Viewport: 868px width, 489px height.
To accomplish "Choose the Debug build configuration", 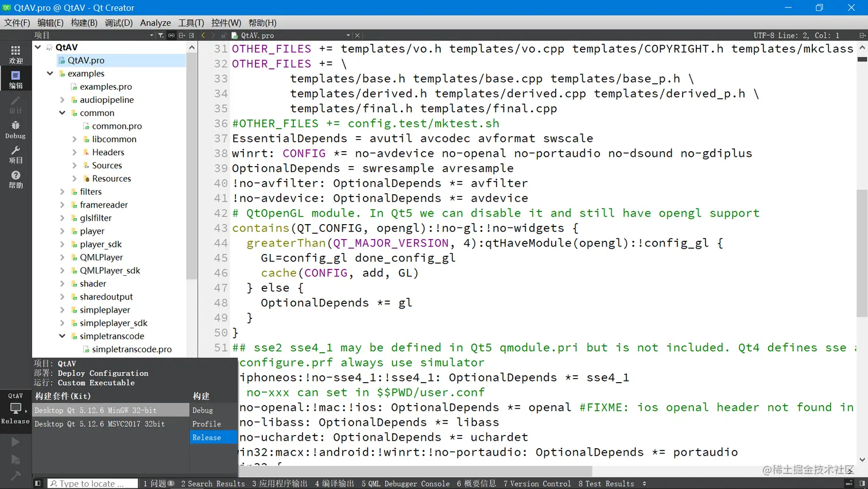I will tap(213, 410).
